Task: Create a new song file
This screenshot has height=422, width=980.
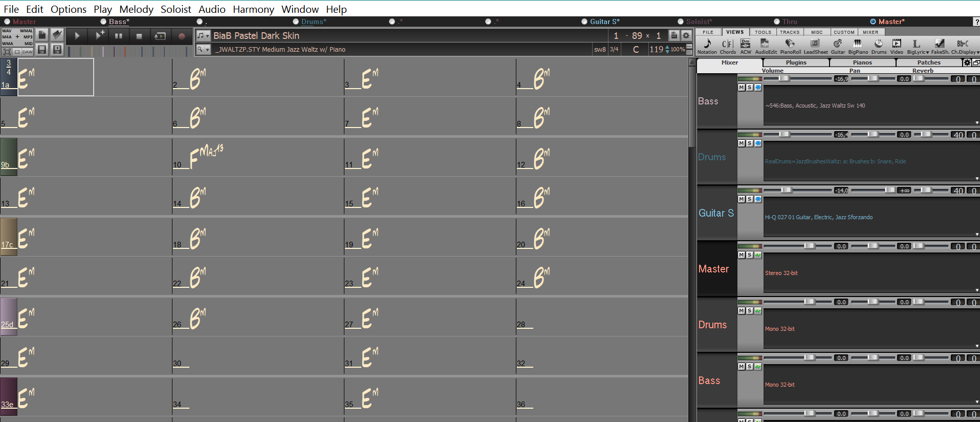Action: click(42, 35)
